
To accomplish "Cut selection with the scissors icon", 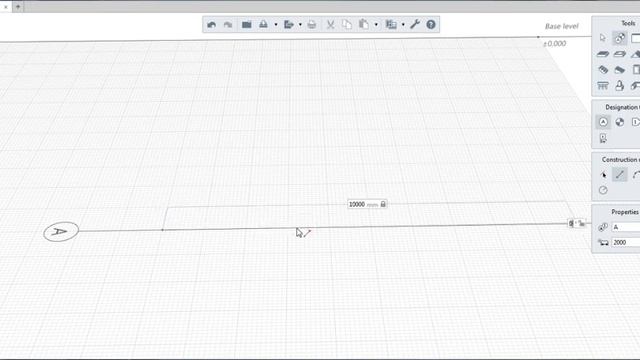I will [331, 25].
